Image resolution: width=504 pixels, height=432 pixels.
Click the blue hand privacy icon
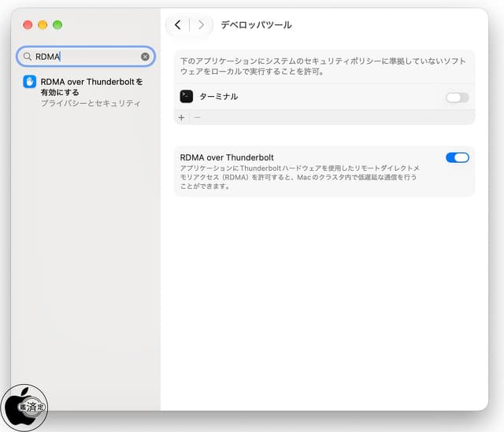(x=30, y=82)
